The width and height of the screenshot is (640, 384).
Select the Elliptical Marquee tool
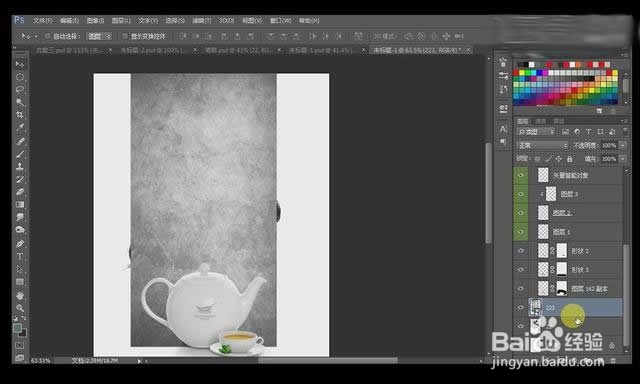pyautogui.click(x=20, y=77)
